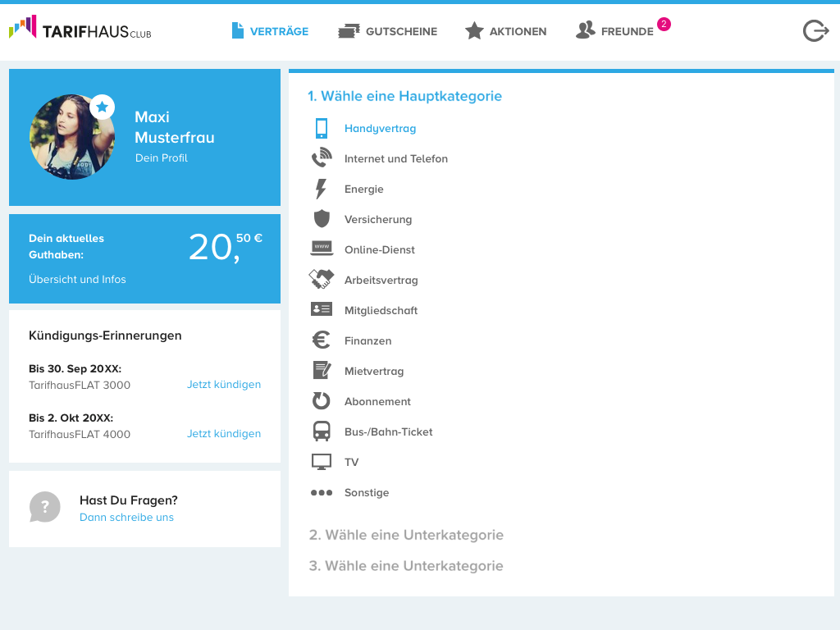Click the Bus-/Bahn-Ticket bus icon
This screenshot has width=840, height=630.
click(322, 431)
